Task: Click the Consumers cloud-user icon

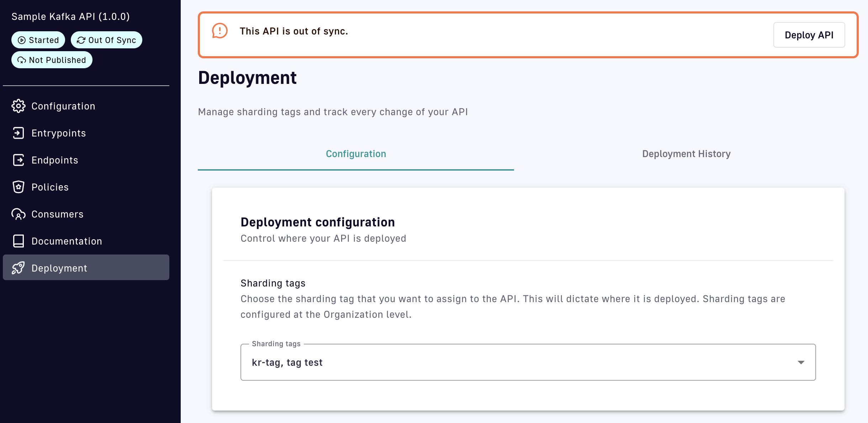Action: (18, 214)
